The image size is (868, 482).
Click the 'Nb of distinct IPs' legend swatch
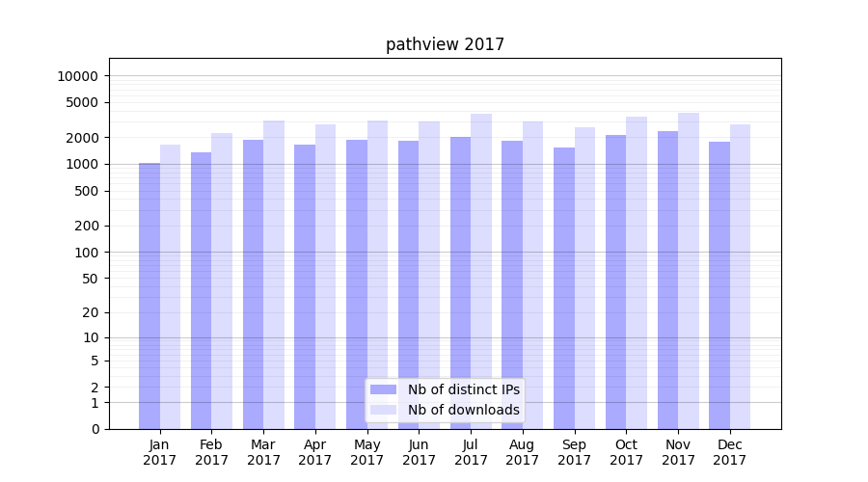[383, 389]
